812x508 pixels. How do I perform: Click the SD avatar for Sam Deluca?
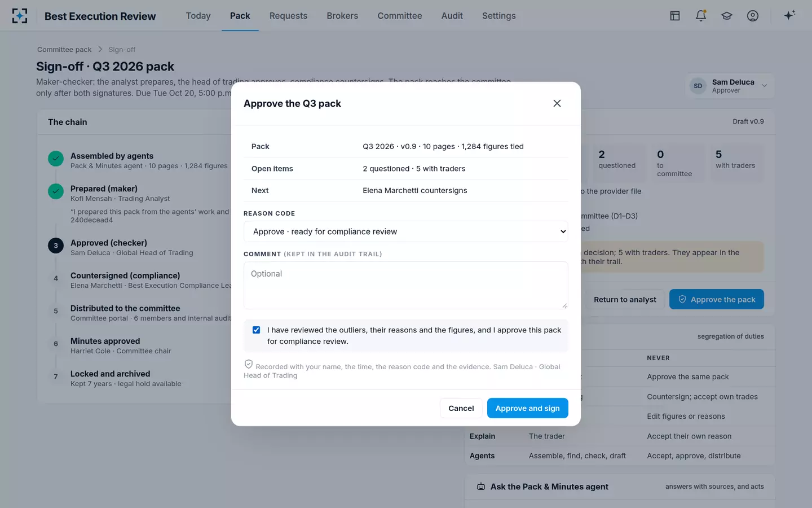pyautogui.click(x=698, y=86)
